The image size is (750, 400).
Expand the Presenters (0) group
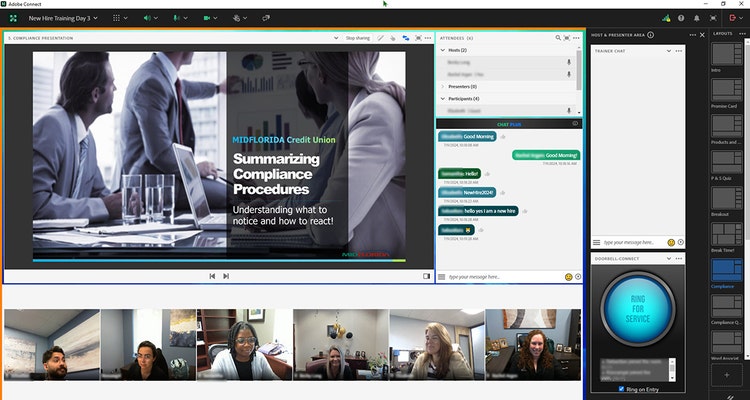coord(442,87)
